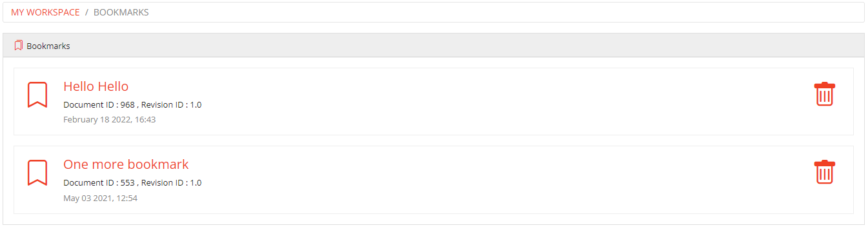The width and height of the screenshot is (868, 232).
Task: Delete the One more bookmark entry via trash icon
Action: click(824, 172)
